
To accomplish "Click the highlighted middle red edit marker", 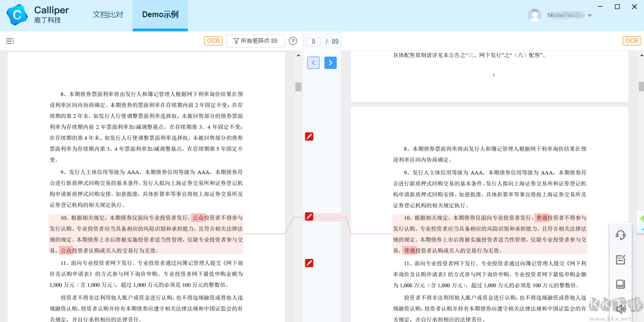I will click(x=309, y=217).
